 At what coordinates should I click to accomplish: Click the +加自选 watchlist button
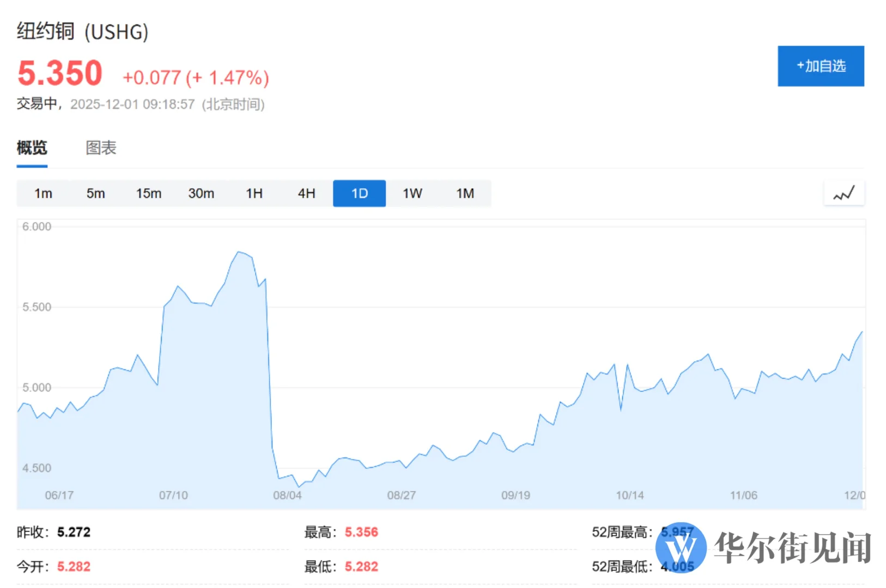coord(821,66)
